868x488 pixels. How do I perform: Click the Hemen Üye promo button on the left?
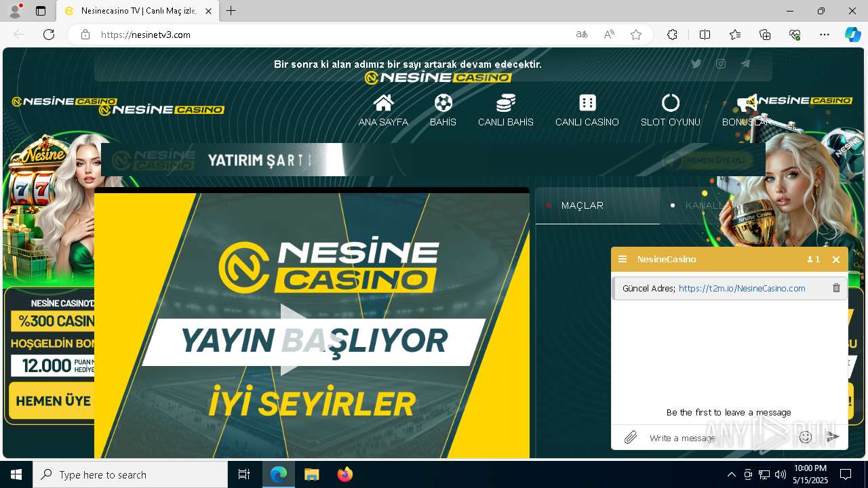click(x=52, y=401)
